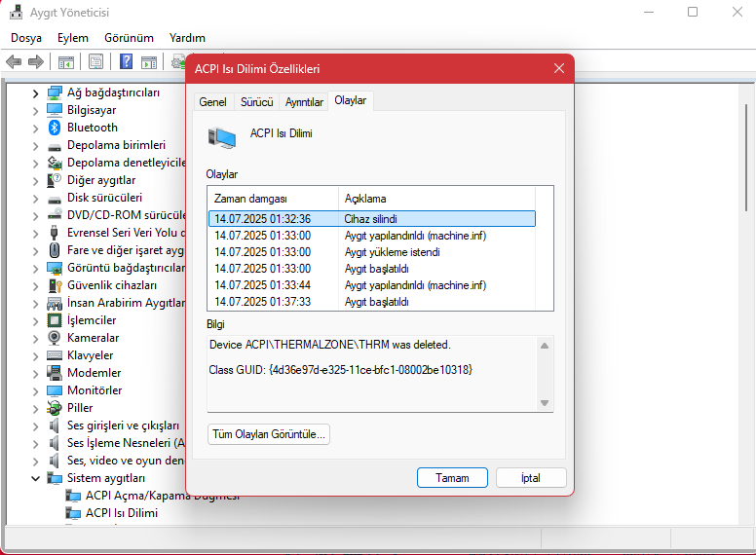The width and height of the screenshot is (756, 555).
Task: Expand the Görüntü bağdaştırıcıları node
Action: tap(35, 269)
